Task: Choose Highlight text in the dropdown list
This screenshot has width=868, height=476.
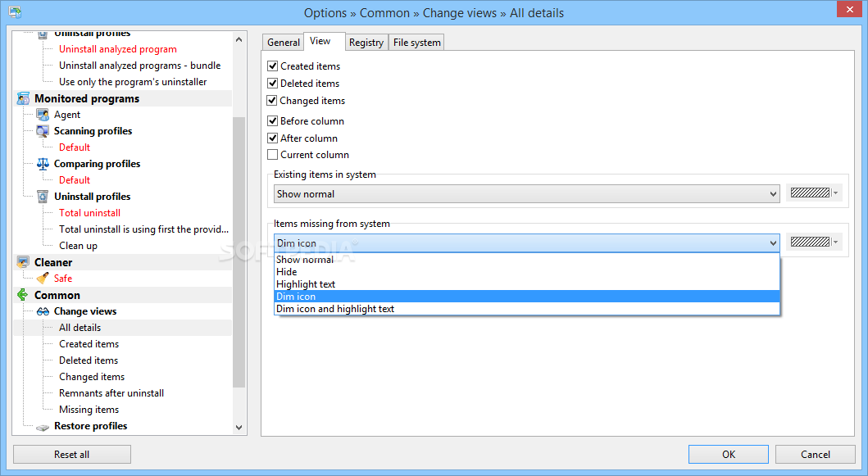Action: (x=526, y=284)
